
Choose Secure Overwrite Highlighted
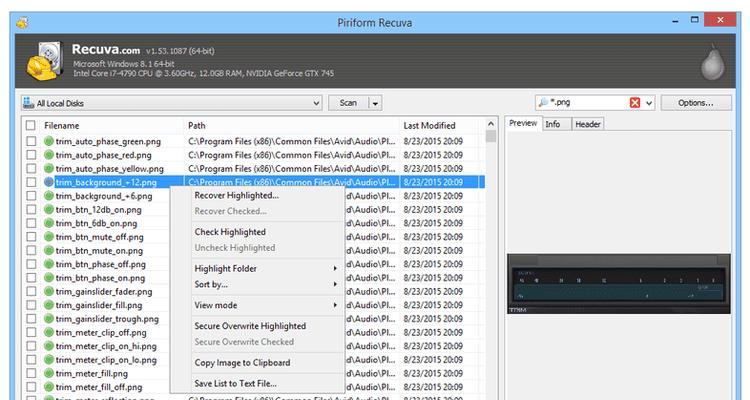250,326
